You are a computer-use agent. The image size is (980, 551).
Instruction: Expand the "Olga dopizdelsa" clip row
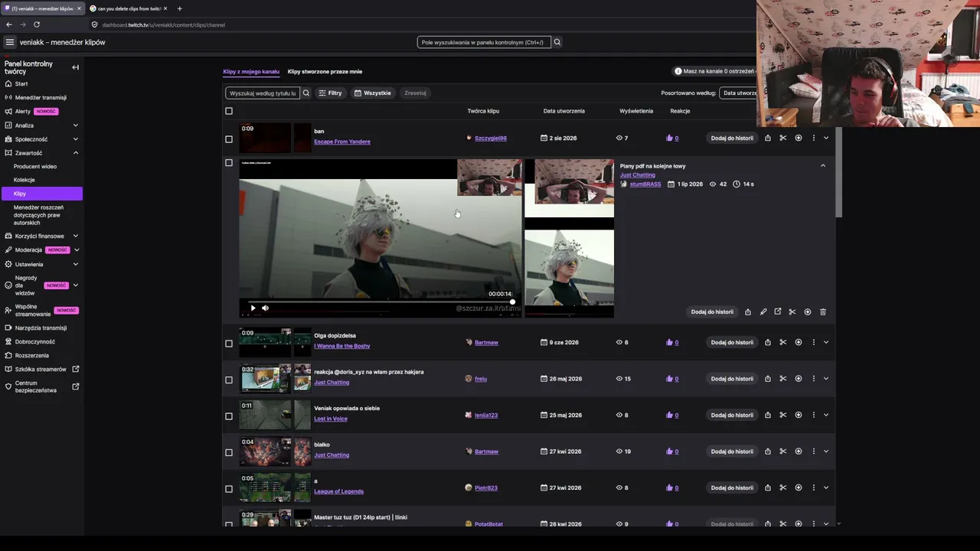(826, 343)
